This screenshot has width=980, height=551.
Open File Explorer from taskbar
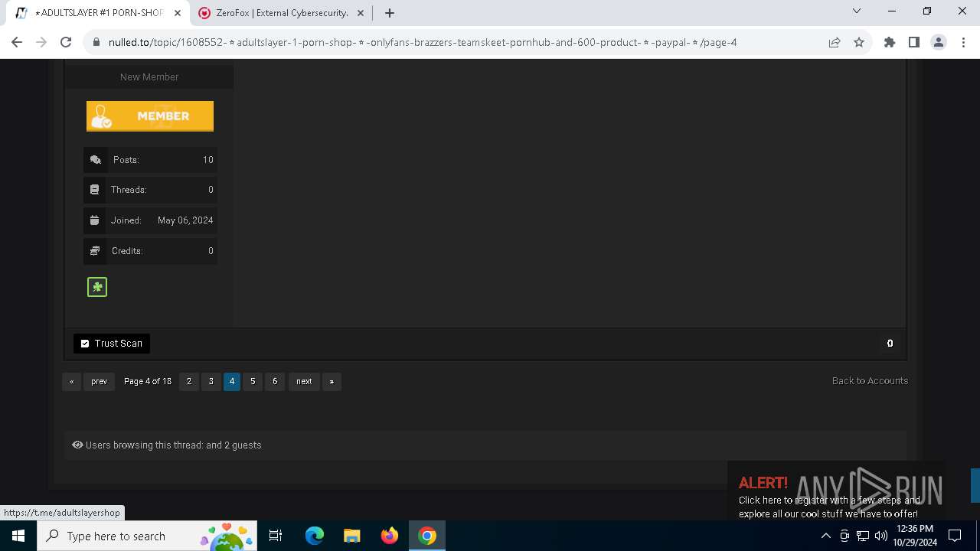tap(351, 536)
